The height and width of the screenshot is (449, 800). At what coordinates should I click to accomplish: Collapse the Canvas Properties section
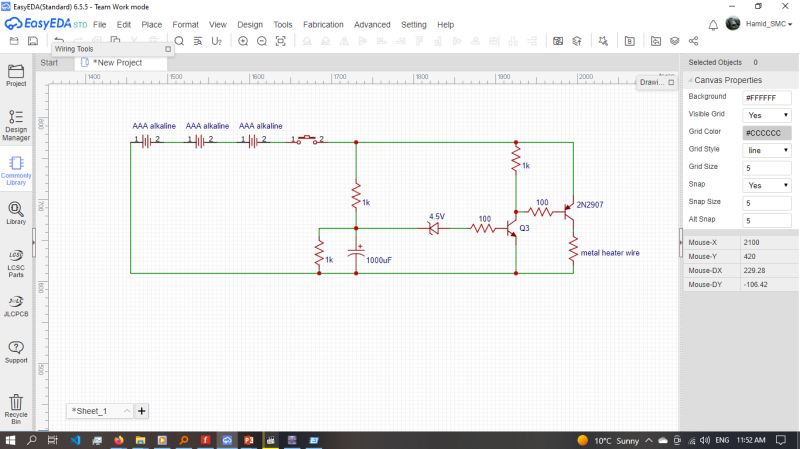pyautogui.click(x=690, y=81)
